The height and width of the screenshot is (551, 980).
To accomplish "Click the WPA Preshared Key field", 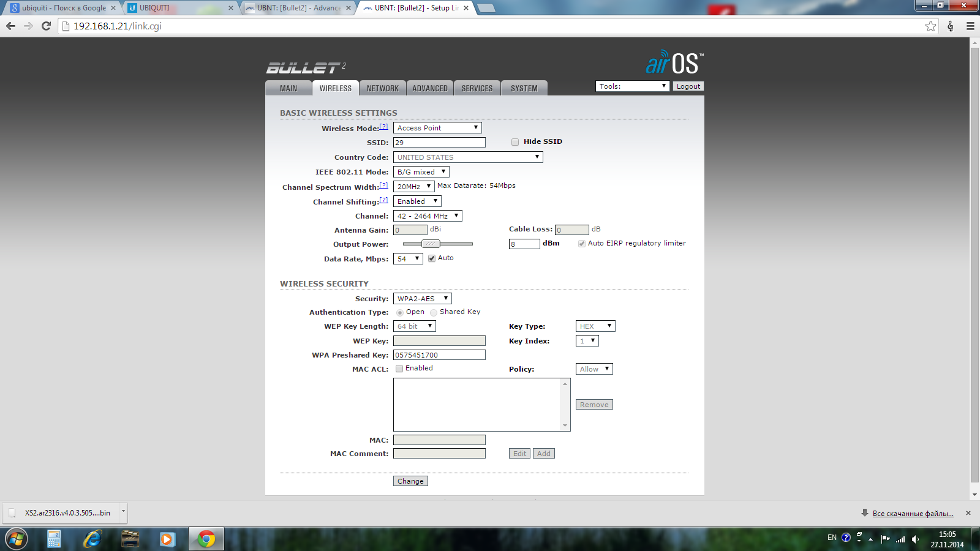I will (439, 355).
